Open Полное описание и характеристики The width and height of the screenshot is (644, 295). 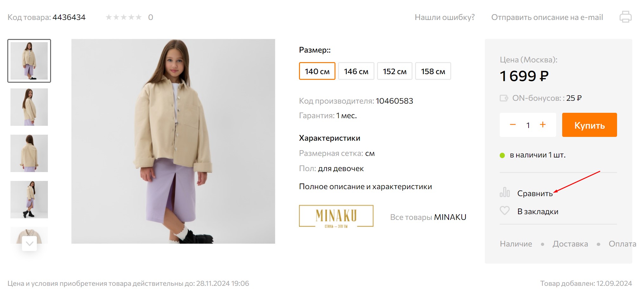[x=365, y=187]
